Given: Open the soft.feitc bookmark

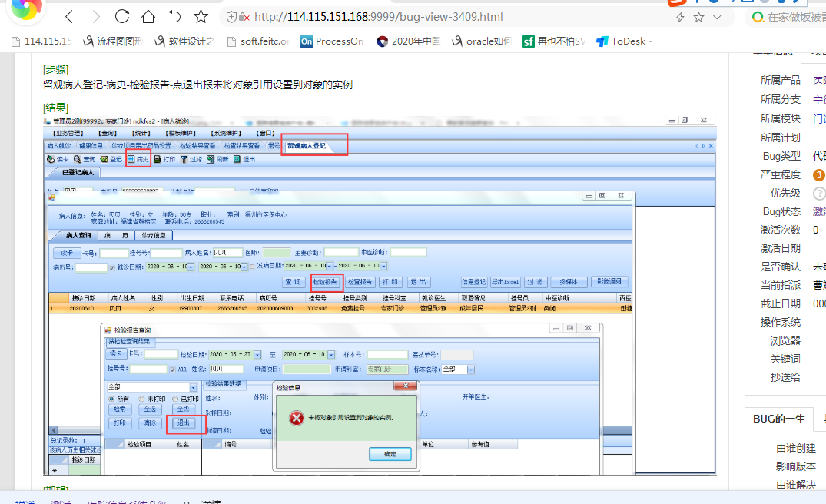Looking at the screenshot, I should pos(258,41).
